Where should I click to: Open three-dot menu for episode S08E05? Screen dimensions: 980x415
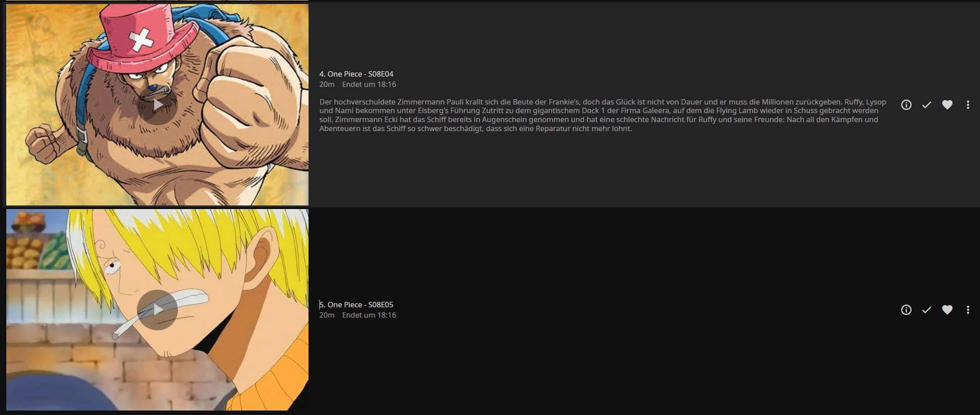click(968, 310)
